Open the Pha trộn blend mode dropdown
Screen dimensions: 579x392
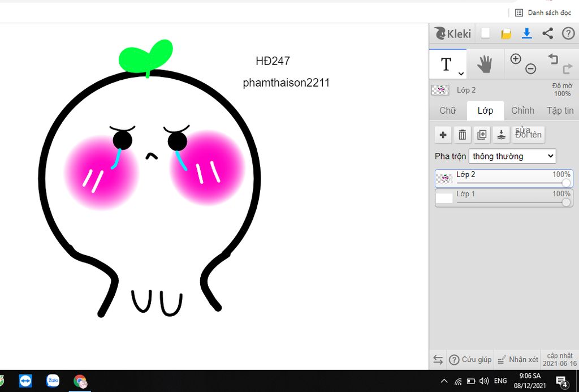click(512, 156)
